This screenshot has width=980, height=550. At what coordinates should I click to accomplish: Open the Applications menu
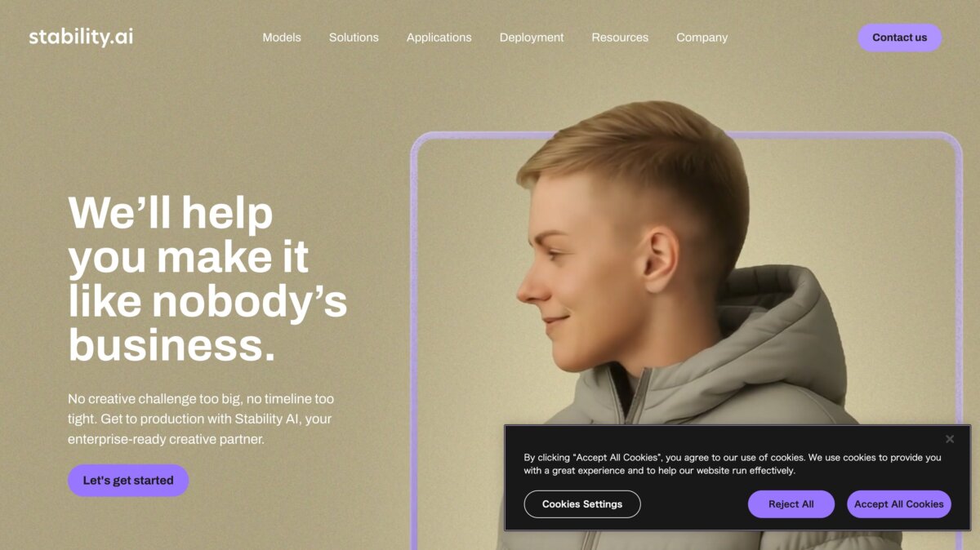tap(439, 38)
